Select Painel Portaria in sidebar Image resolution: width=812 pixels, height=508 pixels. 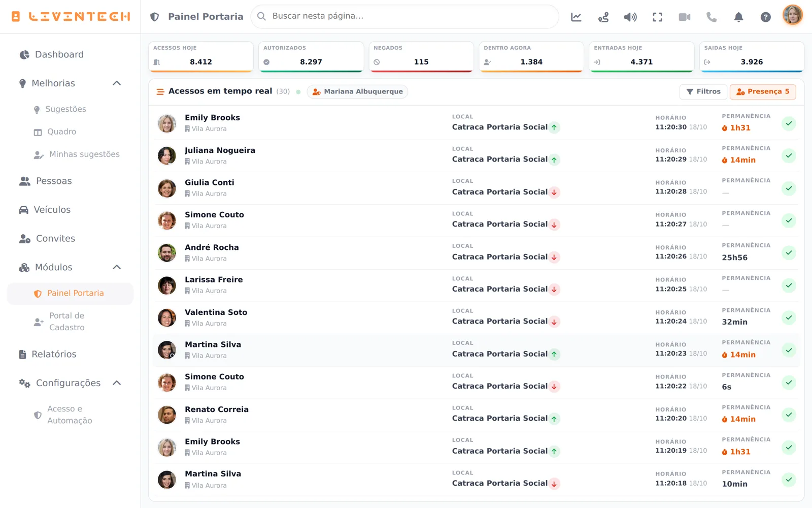pyautogui.click(x=71, y=294)
